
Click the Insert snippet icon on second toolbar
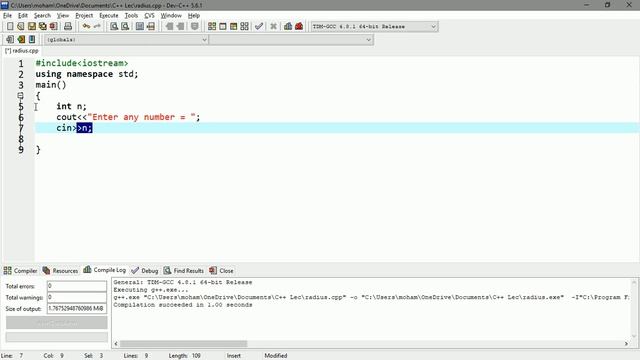[10, 40]
